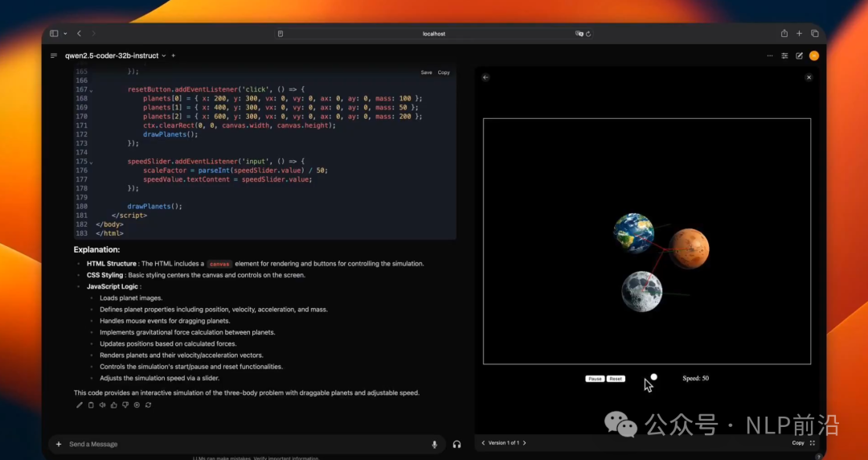Reload the localhost page

(x=588, y=34)
